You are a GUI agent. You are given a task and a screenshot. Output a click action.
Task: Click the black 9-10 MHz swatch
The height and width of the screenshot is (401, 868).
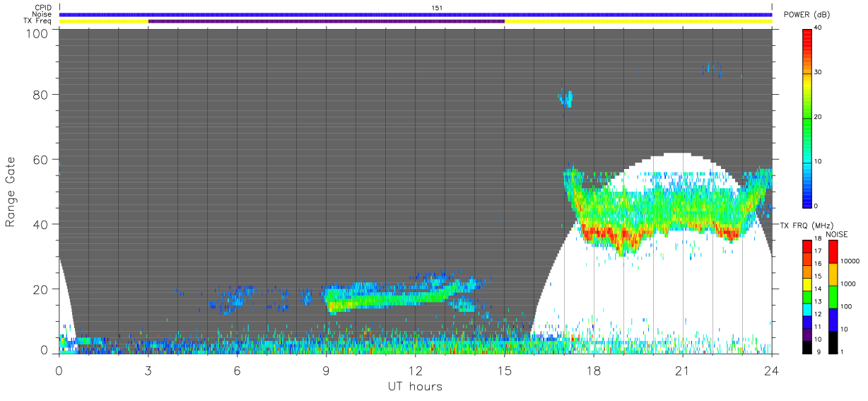(x=807, y=347)
